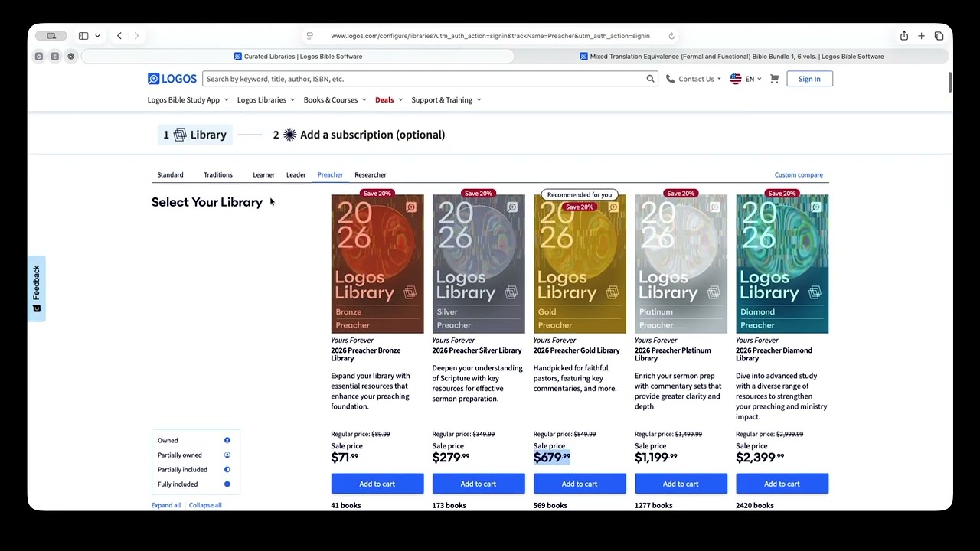Click the Sign In button

809,79
